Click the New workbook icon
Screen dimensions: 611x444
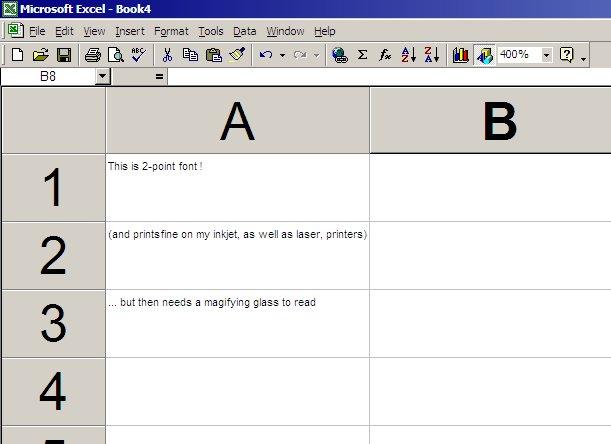tap(17, 55)
